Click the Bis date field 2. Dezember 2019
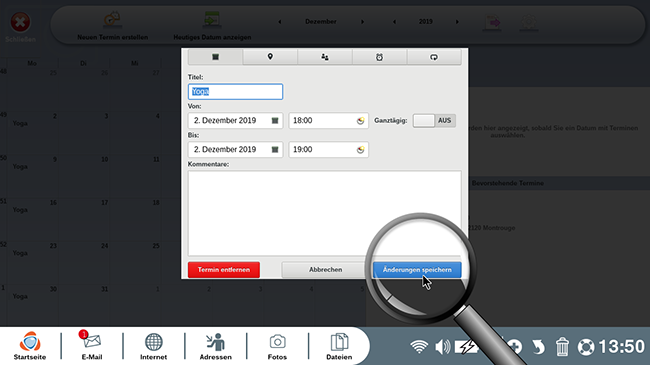 (235, 150)
